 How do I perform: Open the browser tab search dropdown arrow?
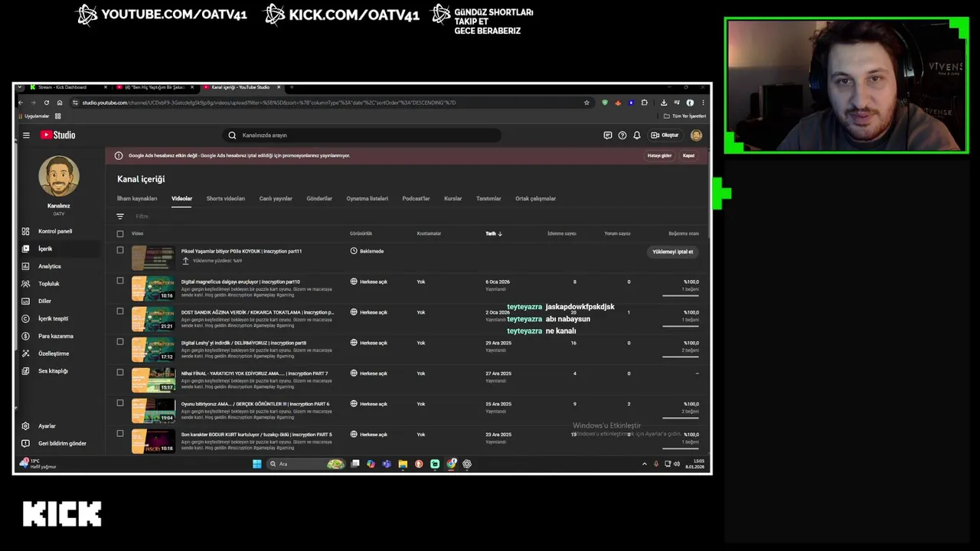[x=21, y=87]
